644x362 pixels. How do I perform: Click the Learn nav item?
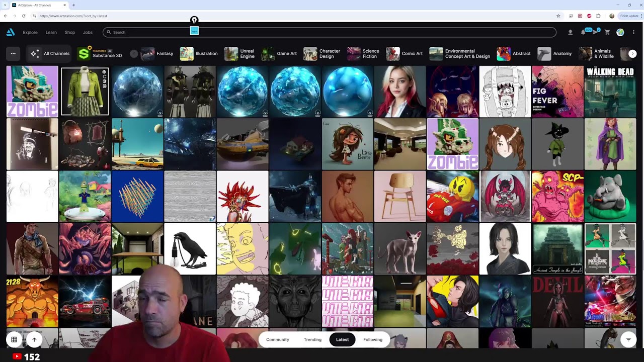pos(51,32)
